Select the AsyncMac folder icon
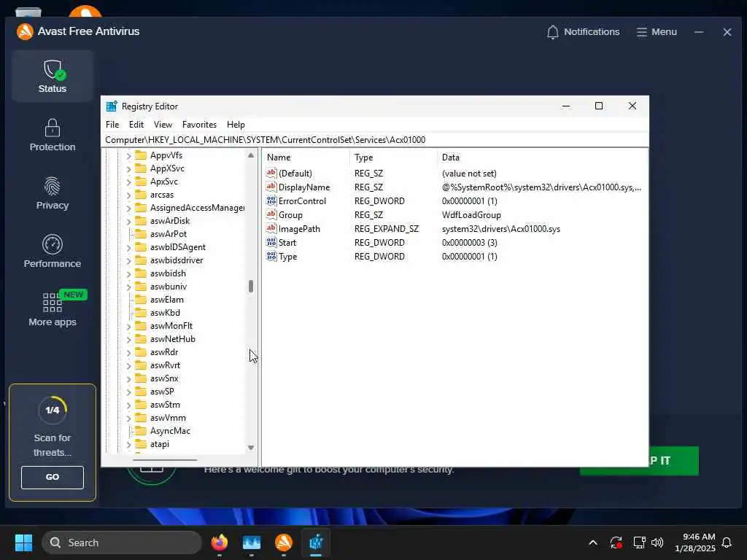 pos(141,430)
